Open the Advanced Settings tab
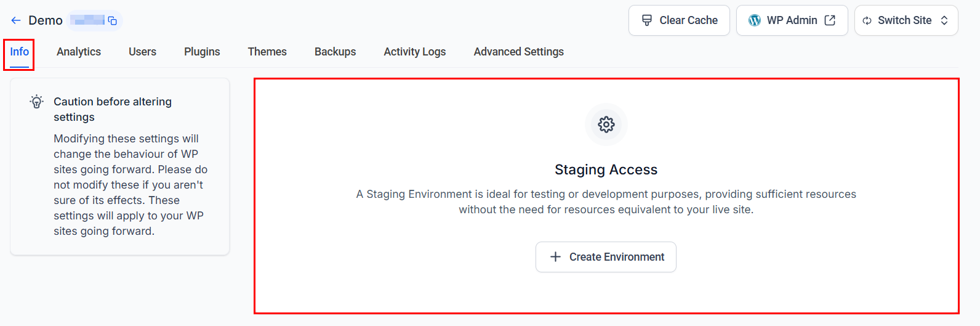 point(519,52)
